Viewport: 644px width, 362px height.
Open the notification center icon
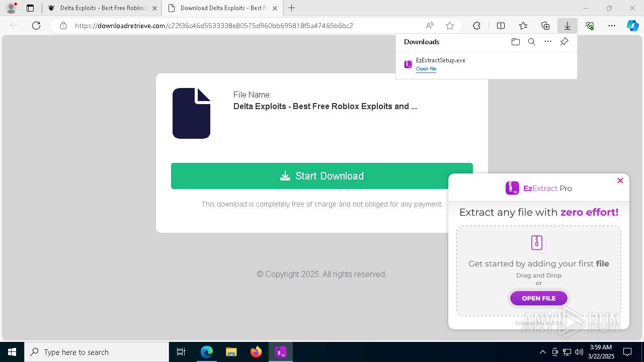628,352
